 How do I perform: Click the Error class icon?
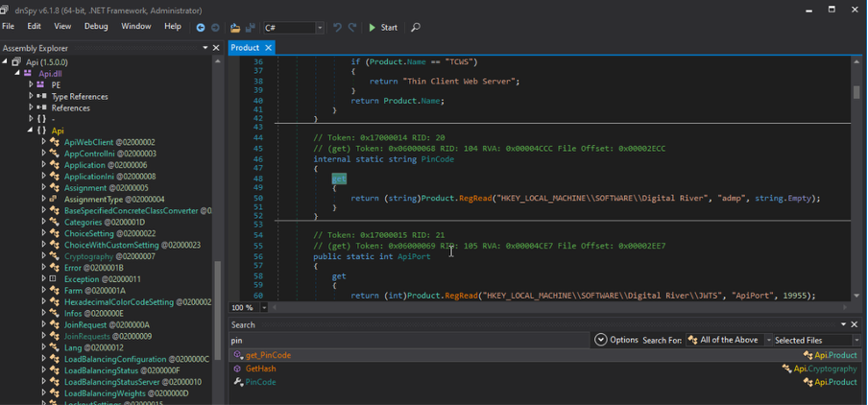pos(54,268)
